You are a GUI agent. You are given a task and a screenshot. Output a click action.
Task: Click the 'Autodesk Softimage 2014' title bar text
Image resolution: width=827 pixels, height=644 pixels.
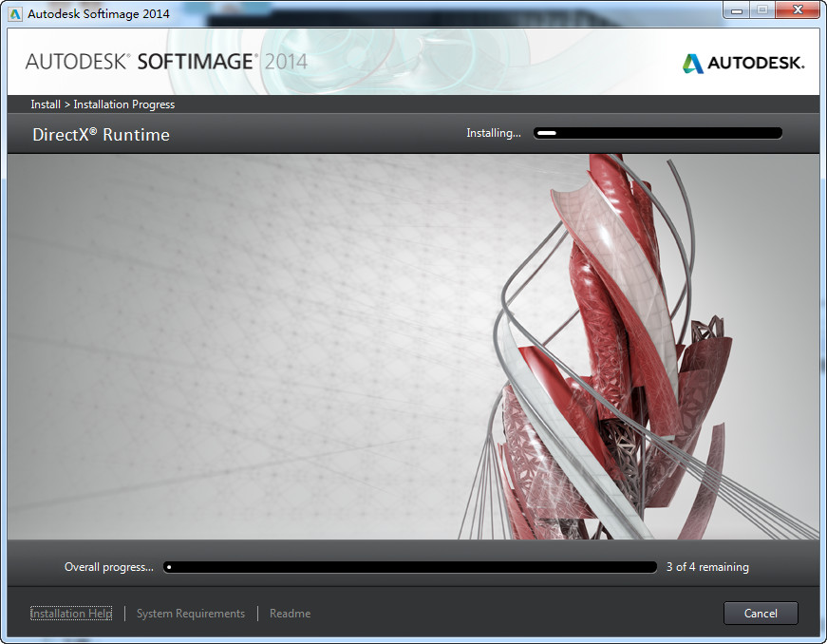coord(99,13)
